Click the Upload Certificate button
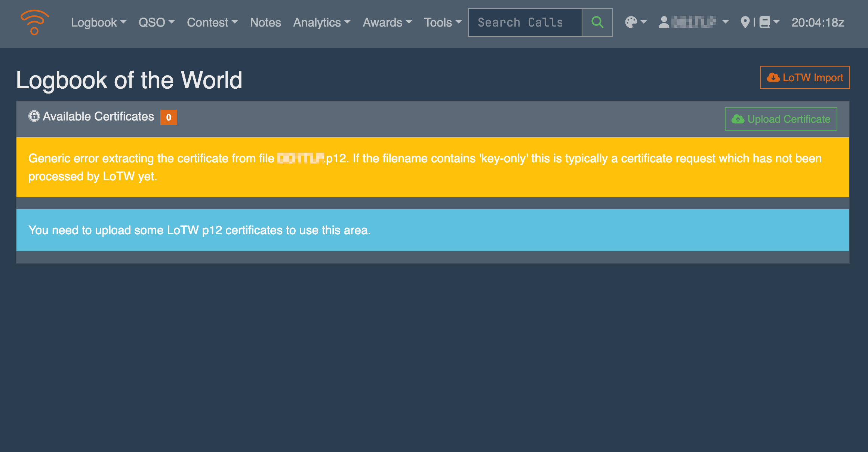Screen dimensions: 868x452 [781, 119]
